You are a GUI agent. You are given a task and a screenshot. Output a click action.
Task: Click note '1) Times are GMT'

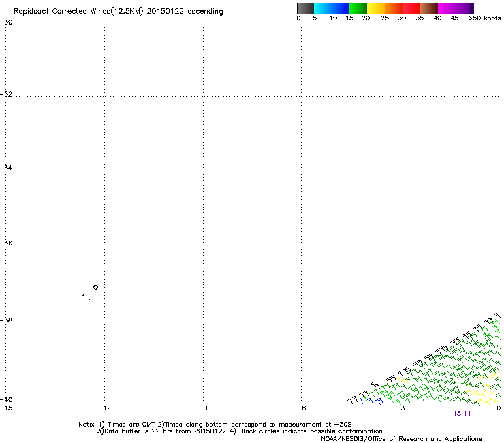click(127, 425)
